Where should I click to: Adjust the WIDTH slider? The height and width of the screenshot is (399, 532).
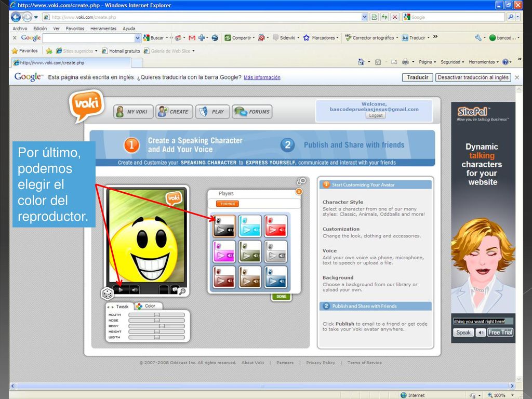coord(156,337)
